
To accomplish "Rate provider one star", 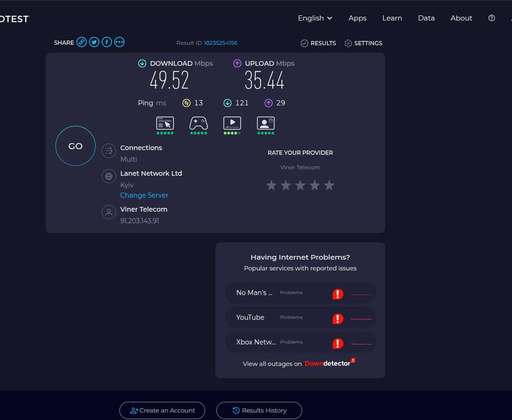I will click(x=271, y=185).
